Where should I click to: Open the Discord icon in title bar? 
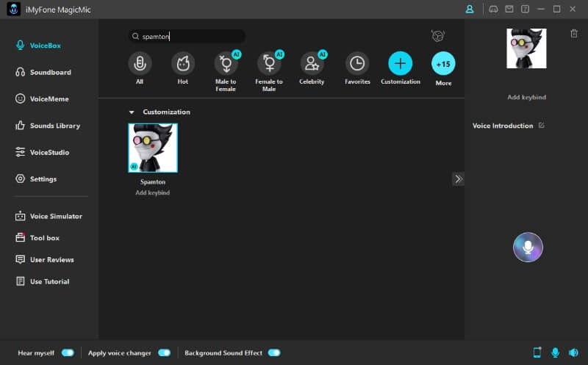(493, 10)
